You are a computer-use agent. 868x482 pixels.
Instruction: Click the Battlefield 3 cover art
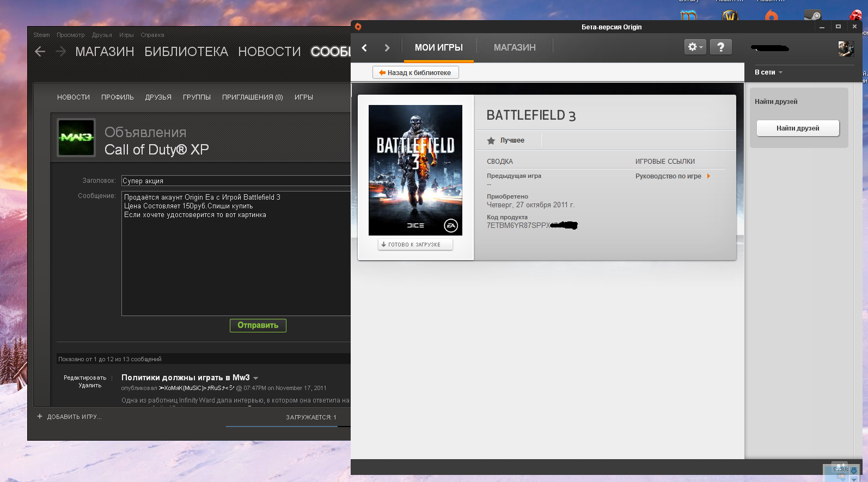click(x=415, y=170)
